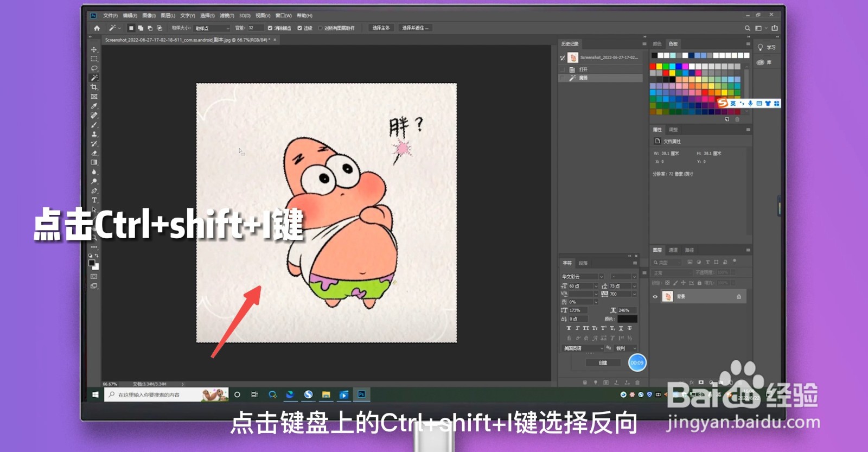Screen dimensions: 868x452
Task: Open the 滤镜(T) menu
Action: point(227,16)
